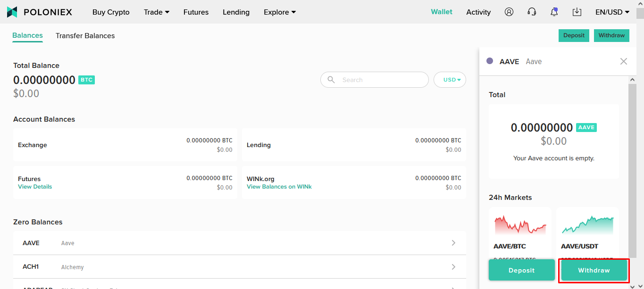This screenshot has height=289, width=644.
Task: Click the 24h Markets heading
Action: click(x=510, y=198)
